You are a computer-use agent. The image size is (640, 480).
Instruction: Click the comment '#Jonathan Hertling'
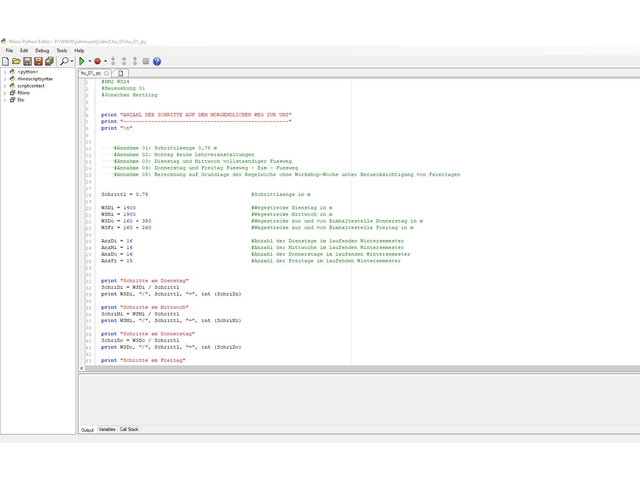pos(129,95)
